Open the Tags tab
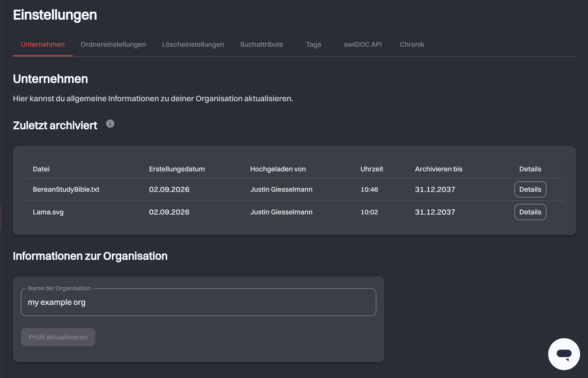Image resolution: width=588 pixels, height=378 pixels. (313, 45)
